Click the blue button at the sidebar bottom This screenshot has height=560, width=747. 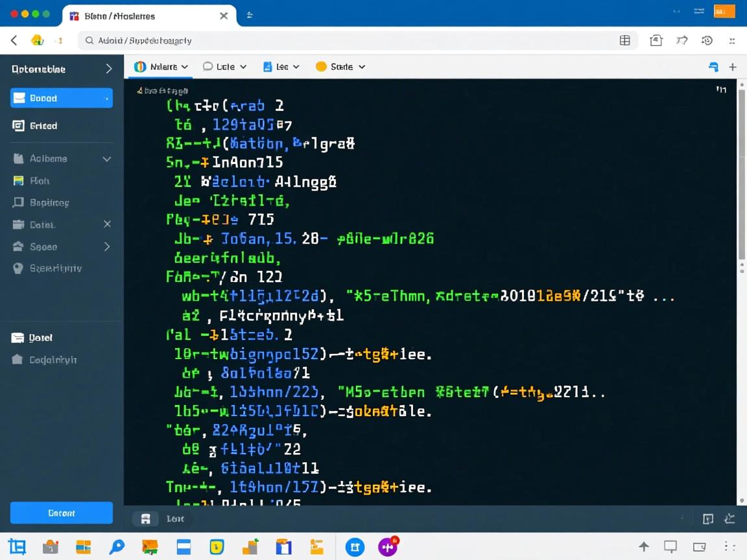coord(62,513)
